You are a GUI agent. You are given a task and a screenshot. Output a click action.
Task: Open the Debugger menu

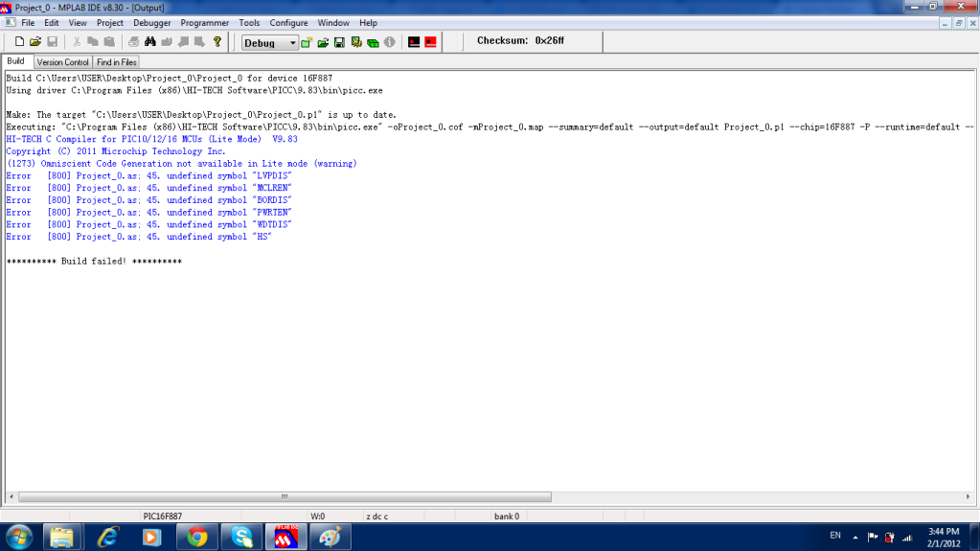[152, 22]
